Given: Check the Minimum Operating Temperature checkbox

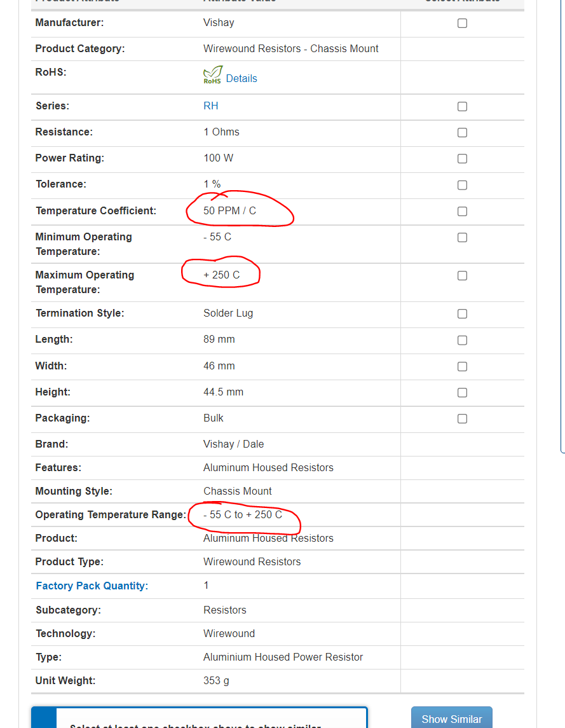Looking at the screenshot, I should pos(462,237).
